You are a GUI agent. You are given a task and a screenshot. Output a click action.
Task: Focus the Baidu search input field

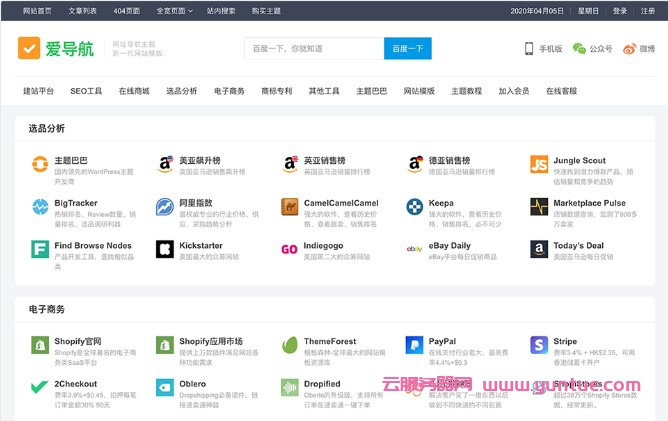[x=313, y=48]
